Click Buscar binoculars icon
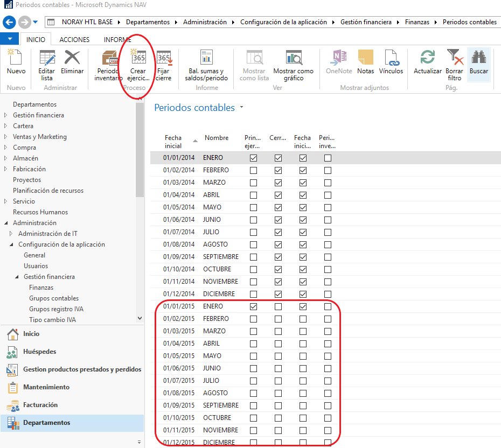This screenshot has height=448, width=501. (478, 58)
